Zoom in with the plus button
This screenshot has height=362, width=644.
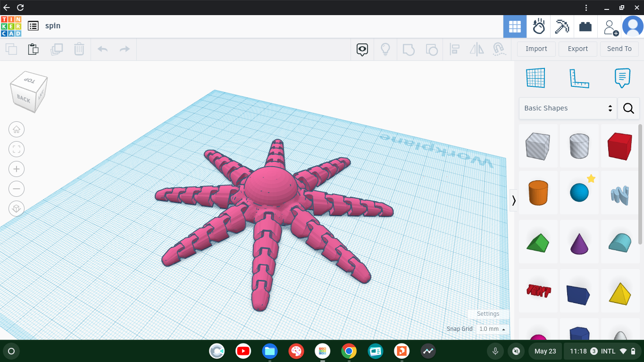pos(17,169)
